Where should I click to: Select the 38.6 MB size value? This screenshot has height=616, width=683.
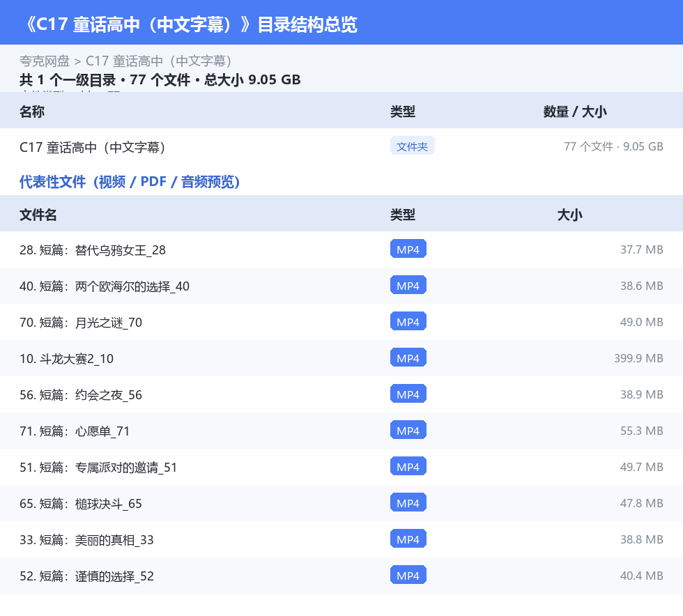pyautogui.click(x=642, y=285)
